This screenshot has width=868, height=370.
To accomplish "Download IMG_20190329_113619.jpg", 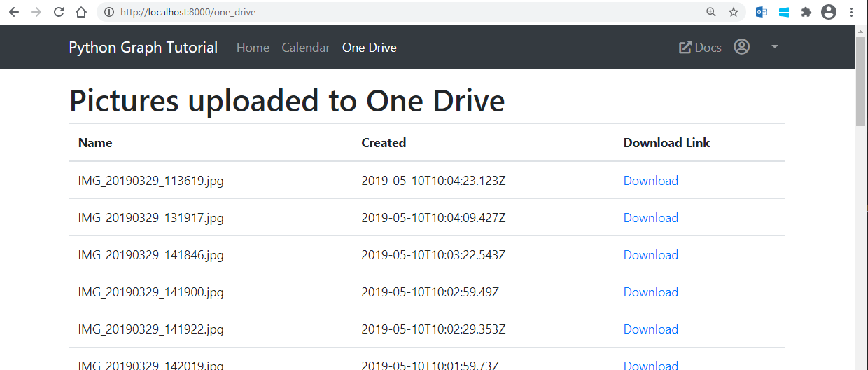I will [x=650, y=181].
